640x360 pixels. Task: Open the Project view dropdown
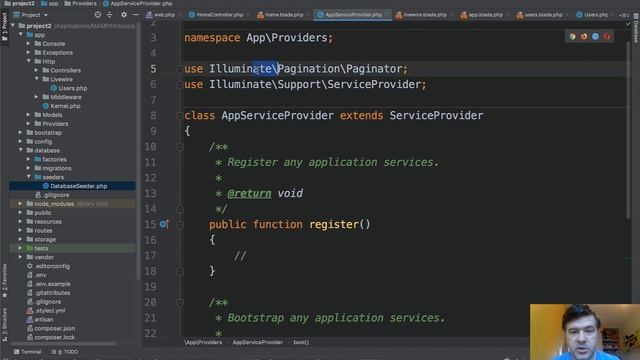coord(31,15)
